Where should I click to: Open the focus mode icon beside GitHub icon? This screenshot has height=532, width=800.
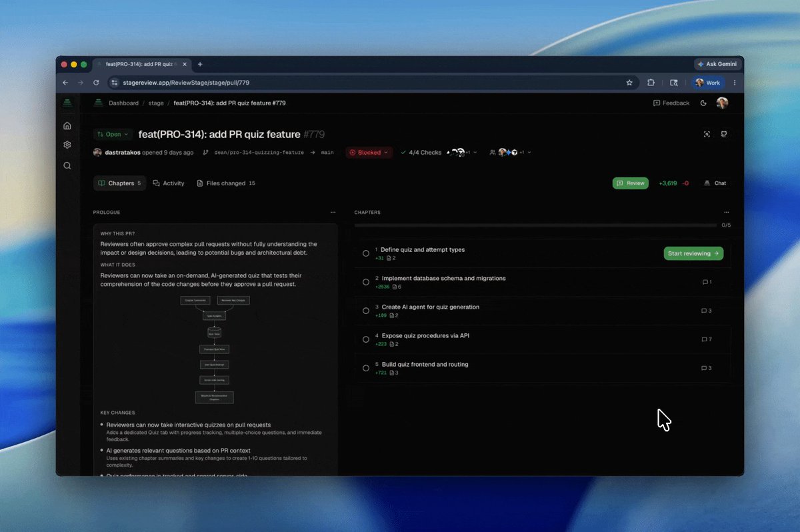click(707, 134)
